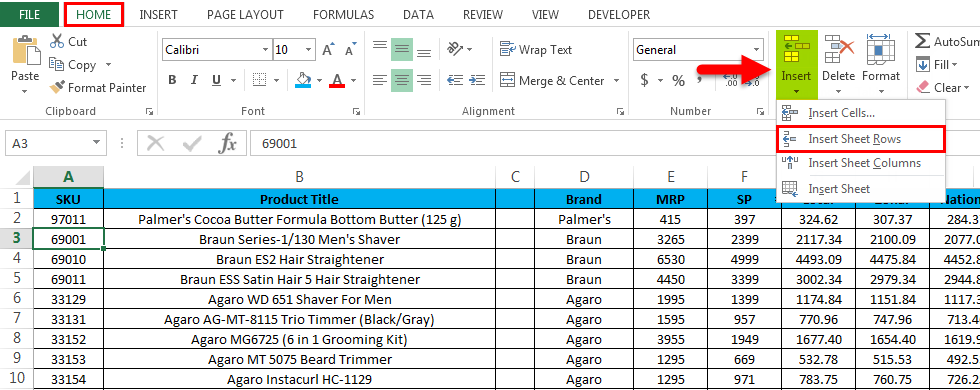Viewport: 980px width, 390px height.
Task: Select Insert Sheet Rows menu entry
Action: point(860,138)
